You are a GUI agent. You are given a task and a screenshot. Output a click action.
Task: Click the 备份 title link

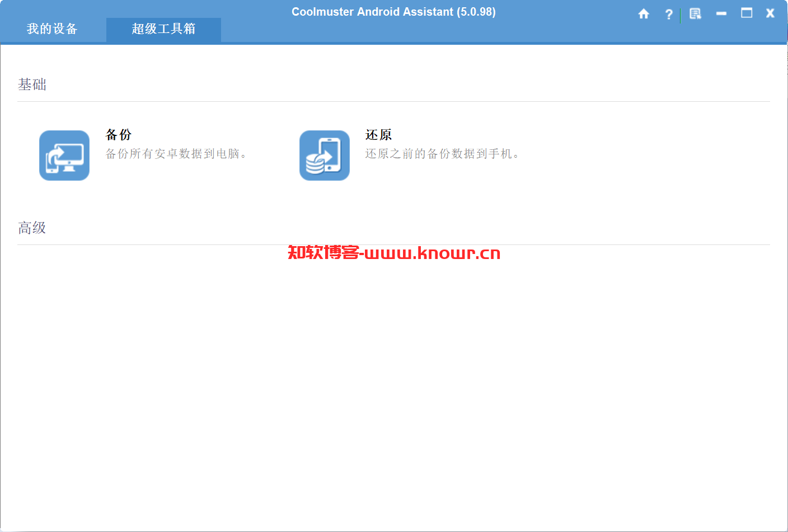[119, 135]
